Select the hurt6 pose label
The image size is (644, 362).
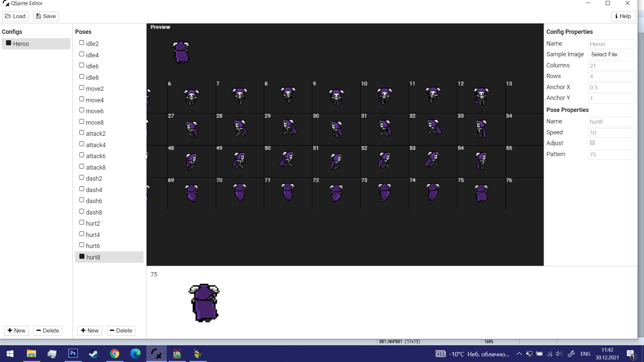coord(93,246)
